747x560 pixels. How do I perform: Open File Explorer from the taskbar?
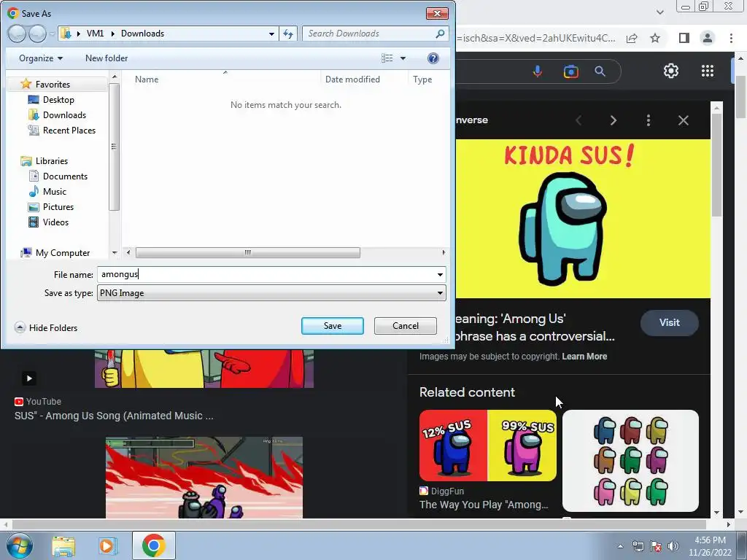click(63, 545)
